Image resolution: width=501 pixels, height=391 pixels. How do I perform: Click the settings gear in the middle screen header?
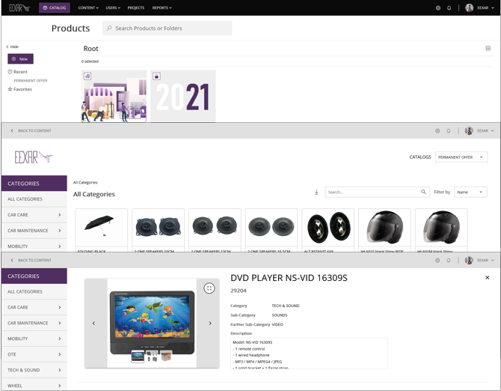pos(437,131)
